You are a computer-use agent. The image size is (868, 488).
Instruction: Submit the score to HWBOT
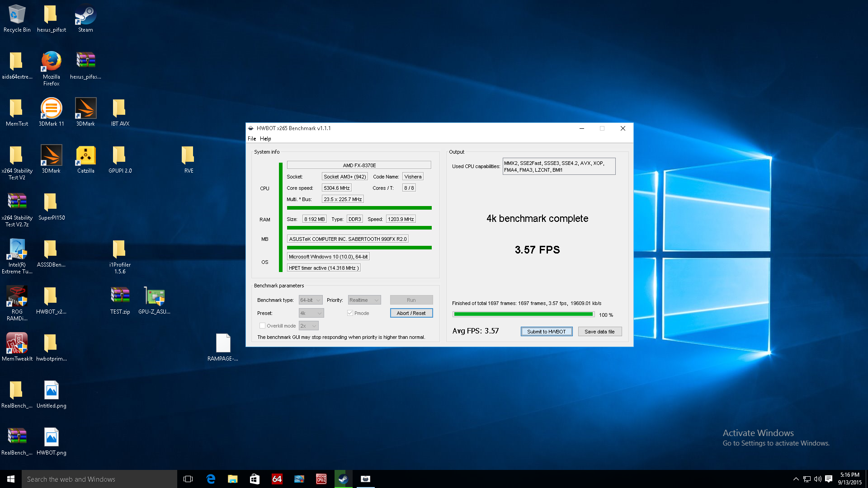pos(547,332)
